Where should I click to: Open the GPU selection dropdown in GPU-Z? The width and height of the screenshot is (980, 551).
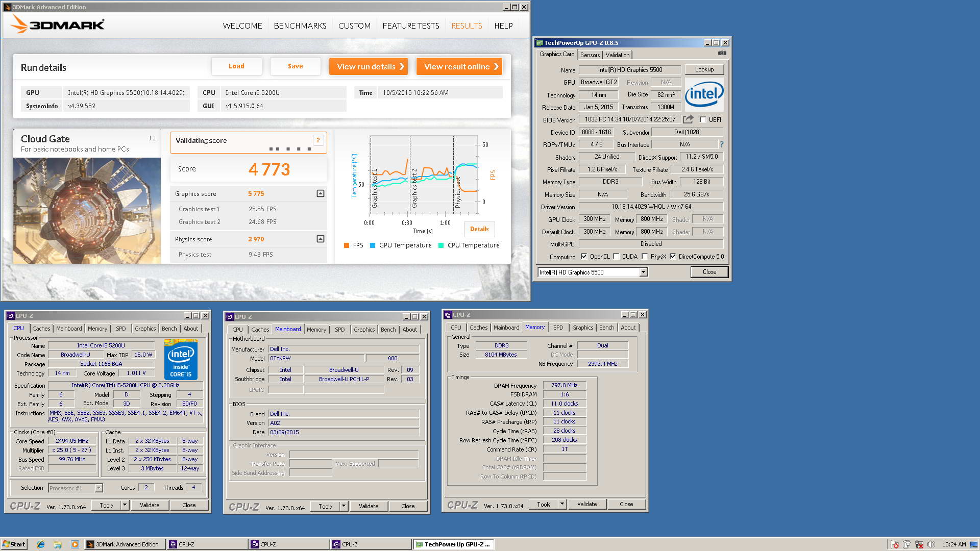click(643, 272)
